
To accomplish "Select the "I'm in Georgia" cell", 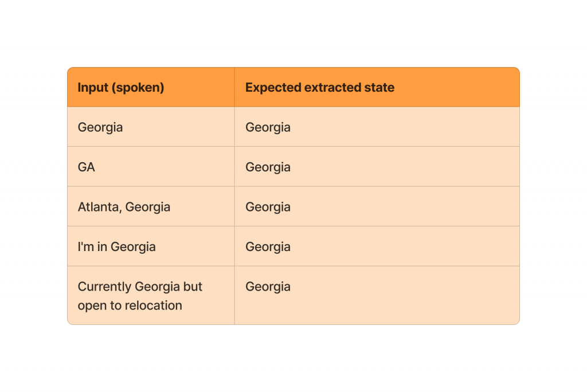I will click(x=116, y=247).
